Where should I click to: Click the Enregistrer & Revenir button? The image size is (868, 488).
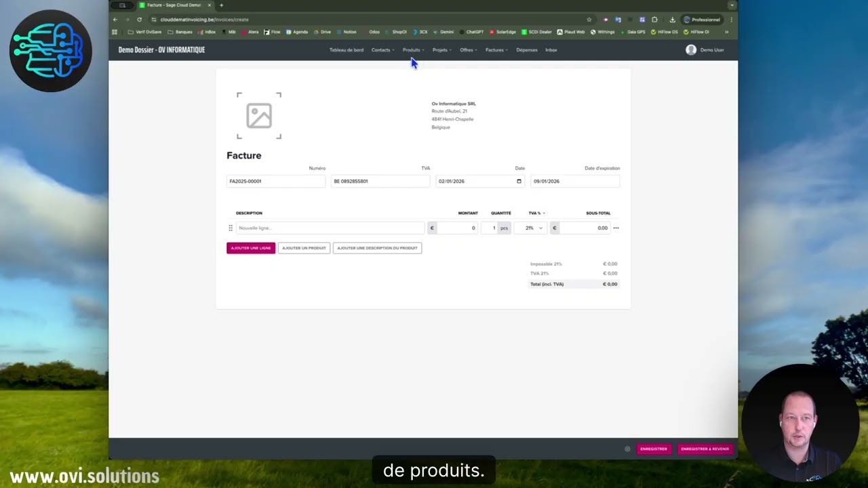(x=705, y=449)
